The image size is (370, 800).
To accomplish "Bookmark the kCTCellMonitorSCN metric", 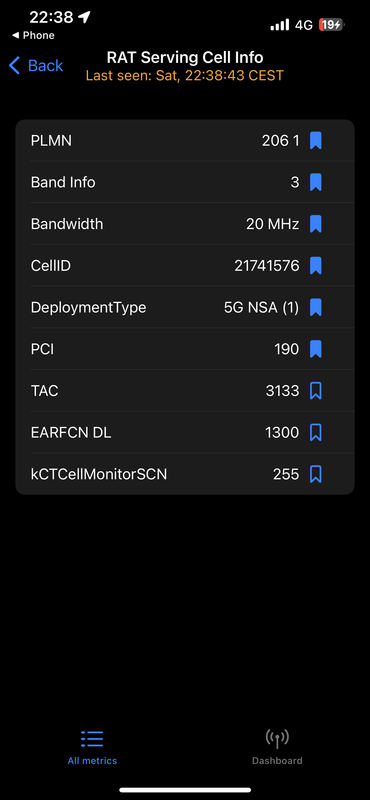I will coord(315,474).
